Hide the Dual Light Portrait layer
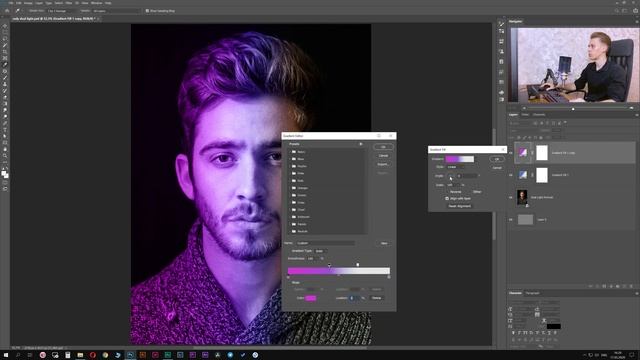640x360 pixels. [511, 198]
